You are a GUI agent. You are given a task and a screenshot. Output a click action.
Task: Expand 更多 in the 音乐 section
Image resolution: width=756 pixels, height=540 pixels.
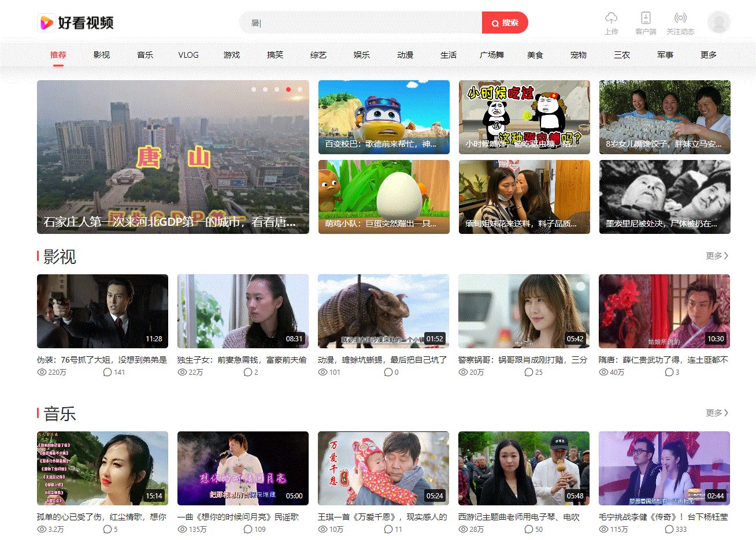[717, 413]
